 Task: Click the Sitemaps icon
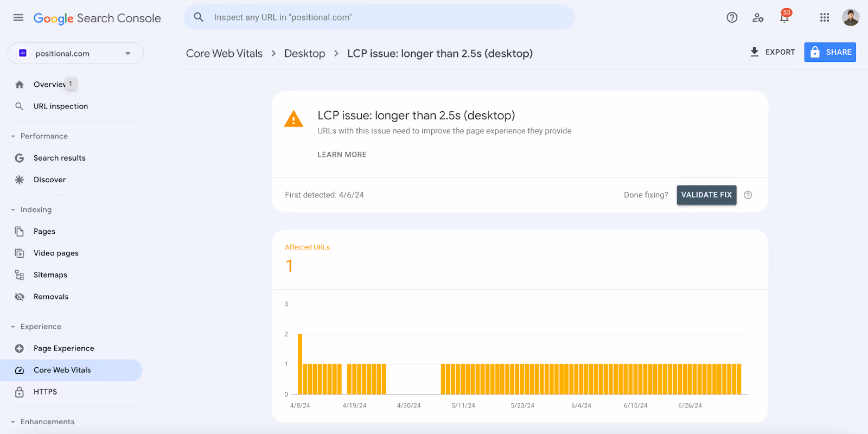coord(20,275)
